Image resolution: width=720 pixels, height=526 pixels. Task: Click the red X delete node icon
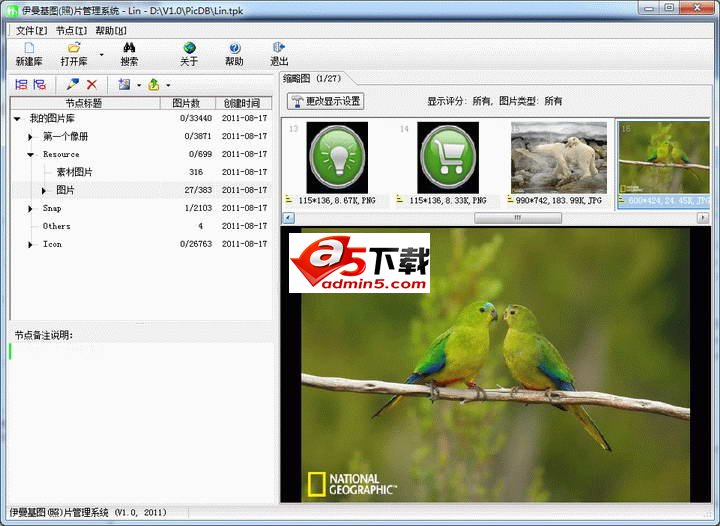91,84
